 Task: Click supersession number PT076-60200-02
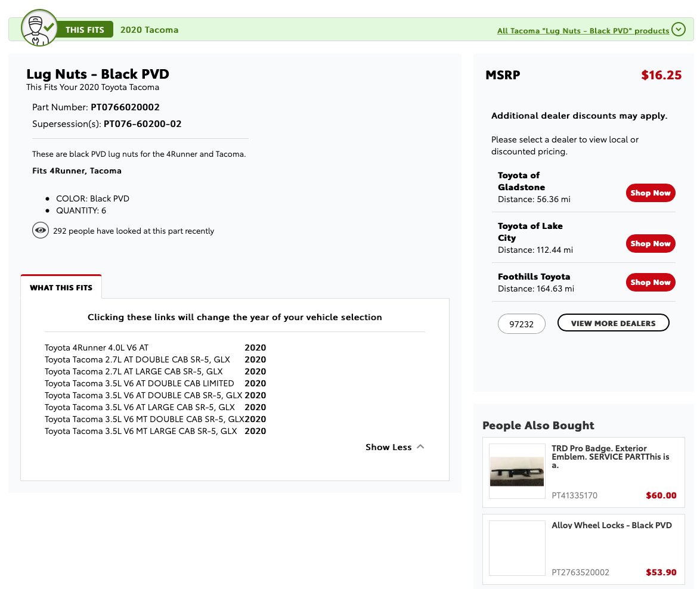(x=143, y=123)
